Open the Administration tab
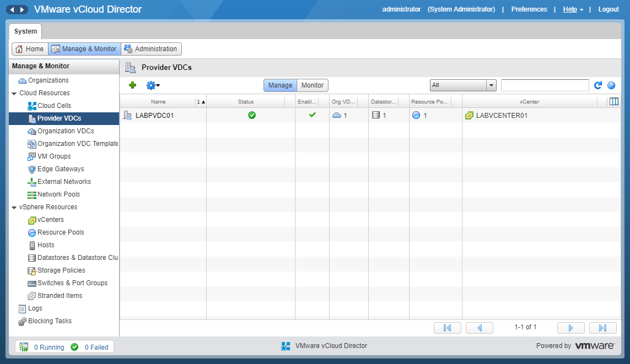The width and height of the screenshot is (630, 364). pos(151,49)
